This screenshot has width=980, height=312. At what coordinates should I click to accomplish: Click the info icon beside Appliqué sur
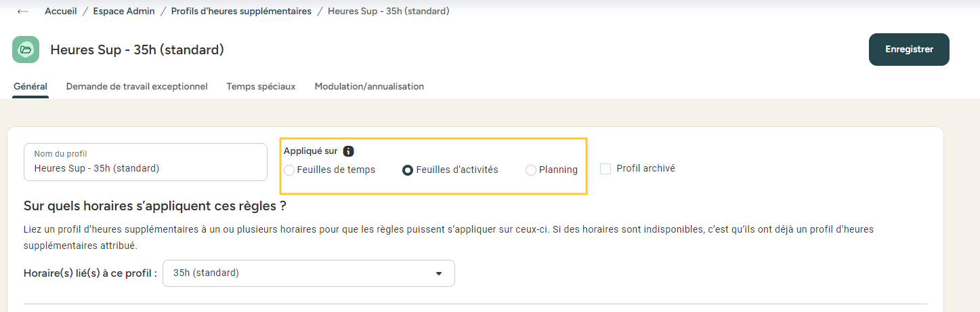click(x=348, y=151)
